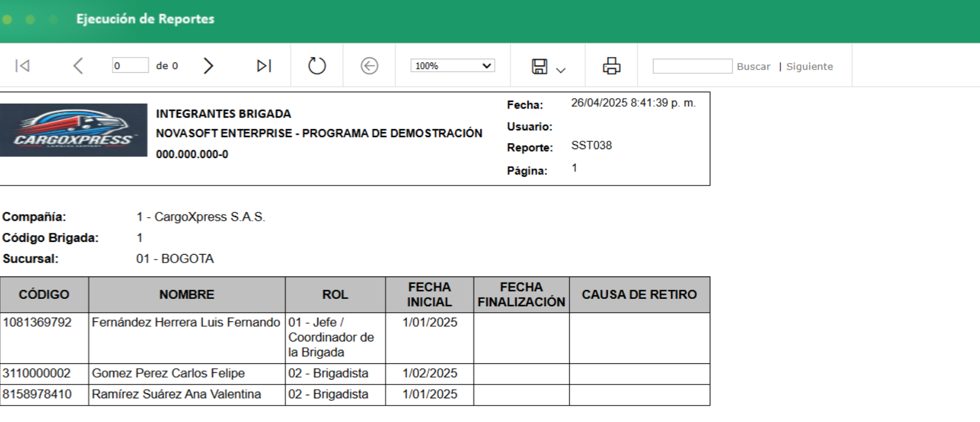Go back to parent report

pyautogui.click(x=369, y=65)
